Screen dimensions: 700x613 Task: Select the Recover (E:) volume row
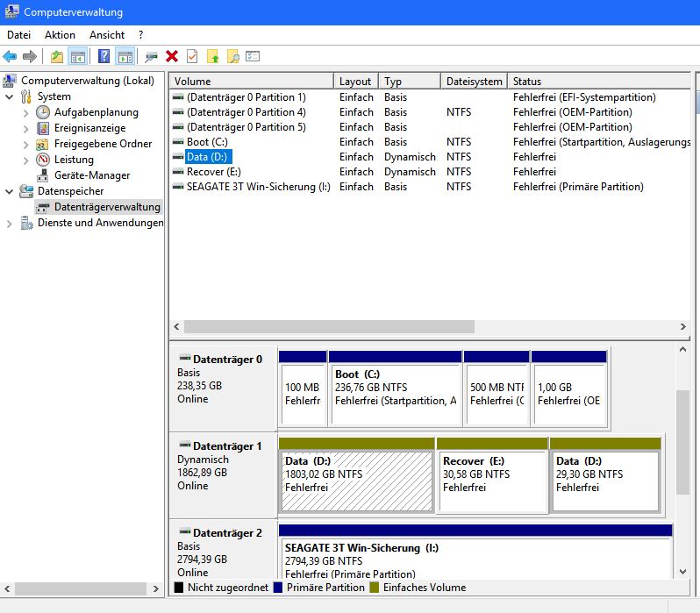tap(430, 172)
